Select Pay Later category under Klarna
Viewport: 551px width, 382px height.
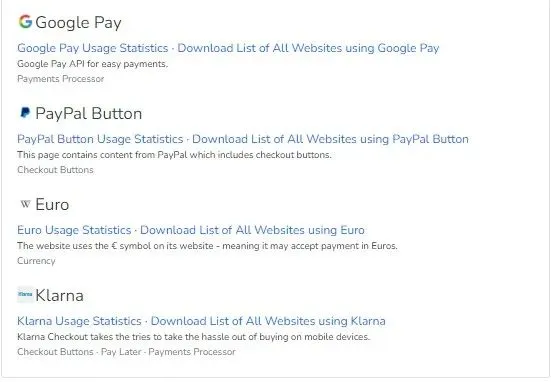tap(121, 352)
